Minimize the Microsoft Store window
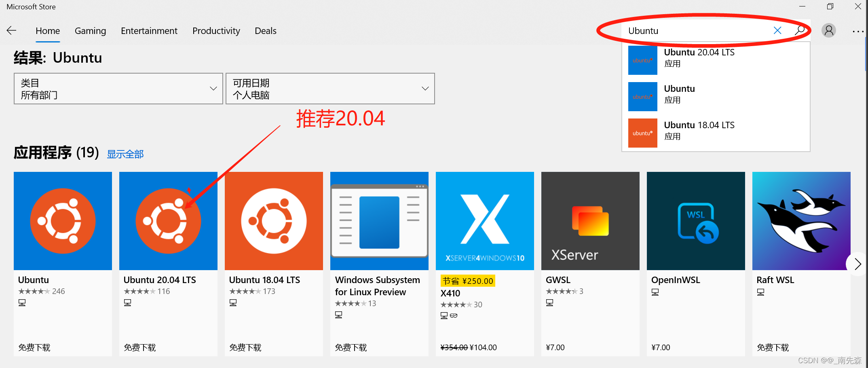 [x=803, y=6]
